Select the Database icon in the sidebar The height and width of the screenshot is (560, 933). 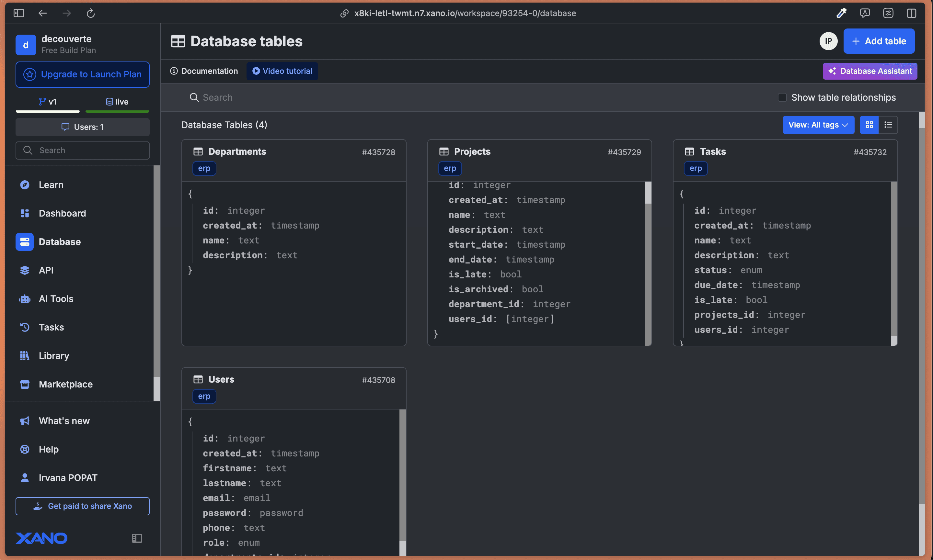coord(25,242)
